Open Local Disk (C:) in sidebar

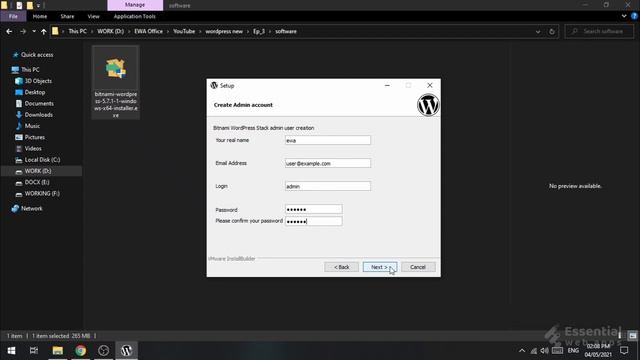[x=42, y=160]
